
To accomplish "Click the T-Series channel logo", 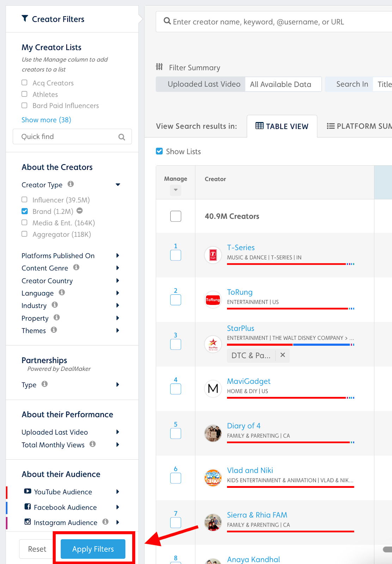I will (213, 255).
